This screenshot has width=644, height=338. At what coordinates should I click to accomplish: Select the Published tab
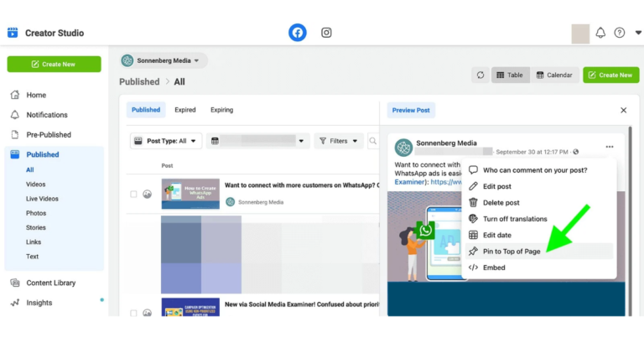pyautogui.click(x=146, y=110)
